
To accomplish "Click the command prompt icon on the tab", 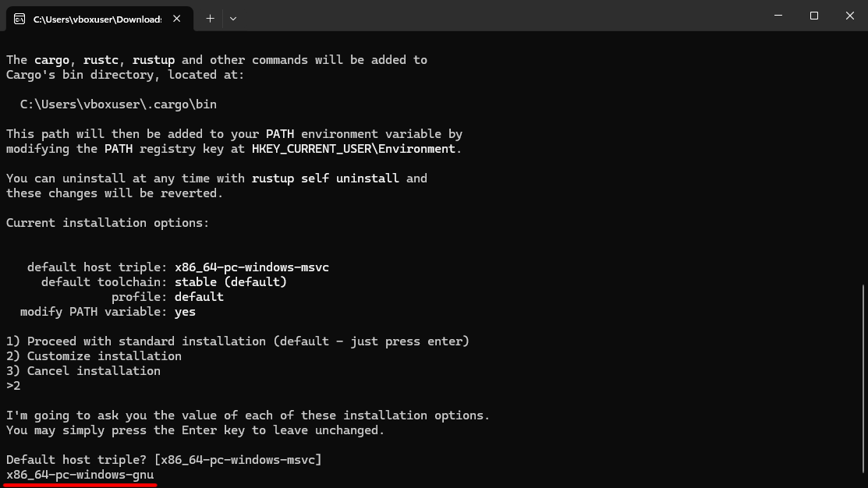I will click(19, 19).
